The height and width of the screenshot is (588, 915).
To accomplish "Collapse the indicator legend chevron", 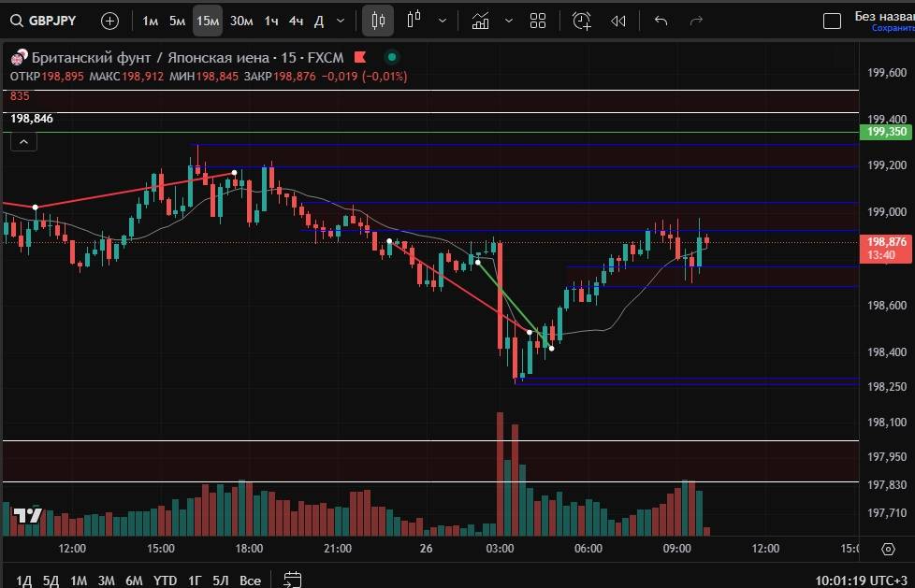I will (x=23, y=142).
